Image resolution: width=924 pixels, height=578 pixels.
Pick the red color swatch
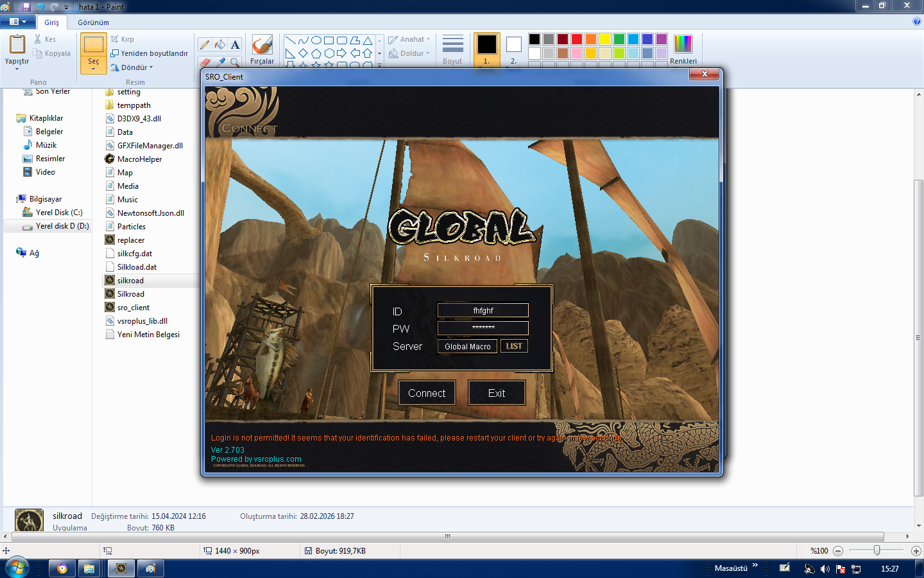pos(577,39)
